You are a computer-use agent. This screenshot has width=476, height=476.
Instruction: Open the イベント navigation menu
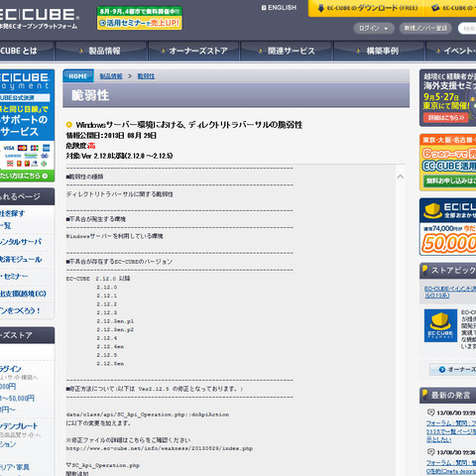pos(451,51)
